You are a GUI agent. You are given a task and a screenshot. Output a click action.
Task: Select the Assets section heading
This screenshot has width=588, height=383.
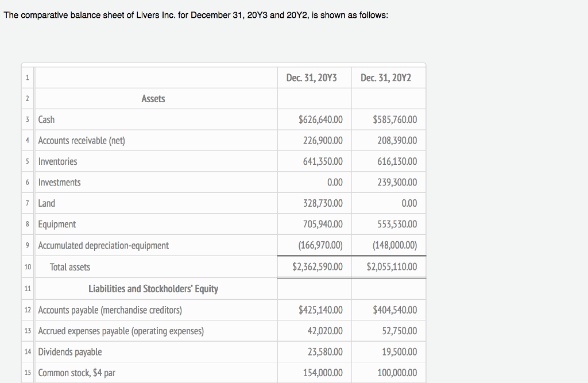click(x=153, y=99)
